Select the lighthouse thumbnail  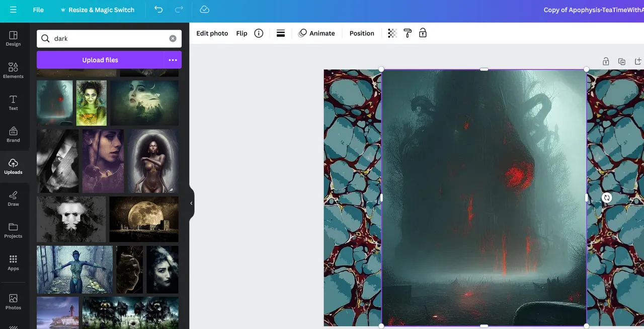pyautogui.click(x=58, y=313)
